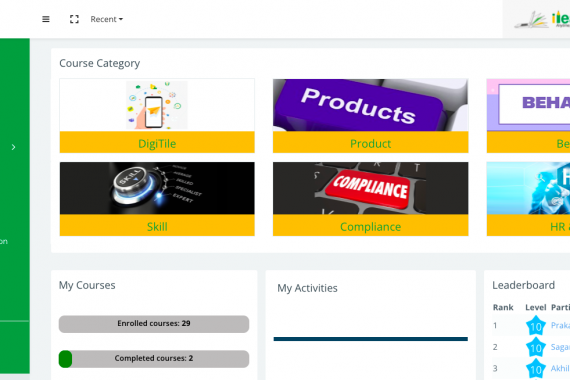The height and width of the screenshot is (380, 570).
Task: Click the Skill dial image
Action: (x=157, y=188)
